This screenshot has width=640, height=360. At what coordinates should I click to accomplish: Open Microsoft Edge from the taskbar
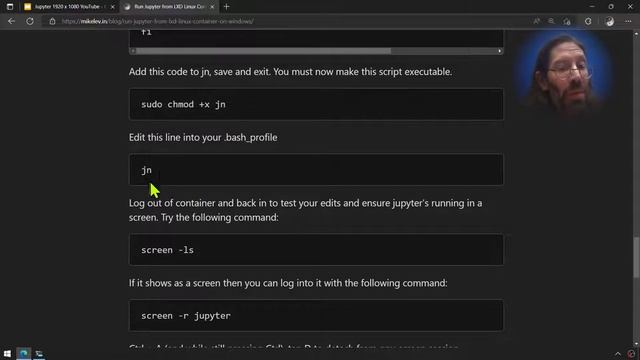[24, 353]
